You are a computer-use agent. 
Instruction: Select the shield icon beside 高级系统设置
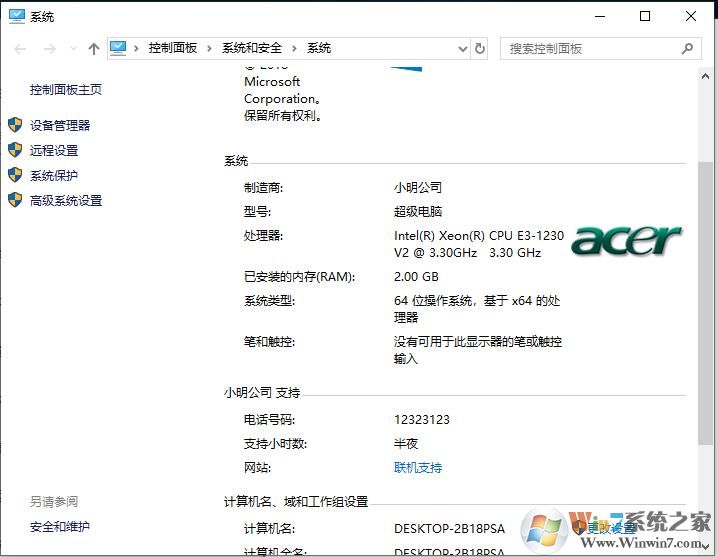tap(15, 200)
